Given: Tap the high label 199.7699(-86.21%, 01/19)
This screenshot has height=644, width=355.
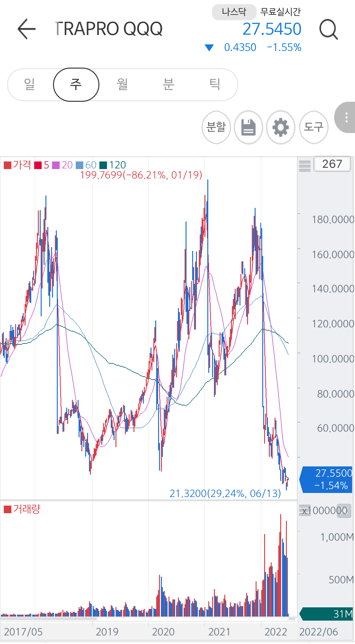Looking at the screenshot, I should tap(141, 175).
